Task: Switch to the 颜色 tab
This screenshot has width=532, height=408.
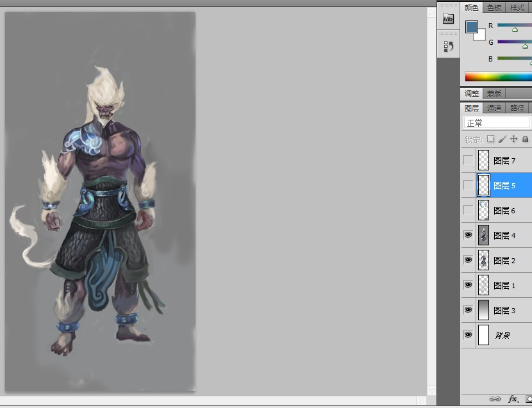Action: [x=471, y=8]
